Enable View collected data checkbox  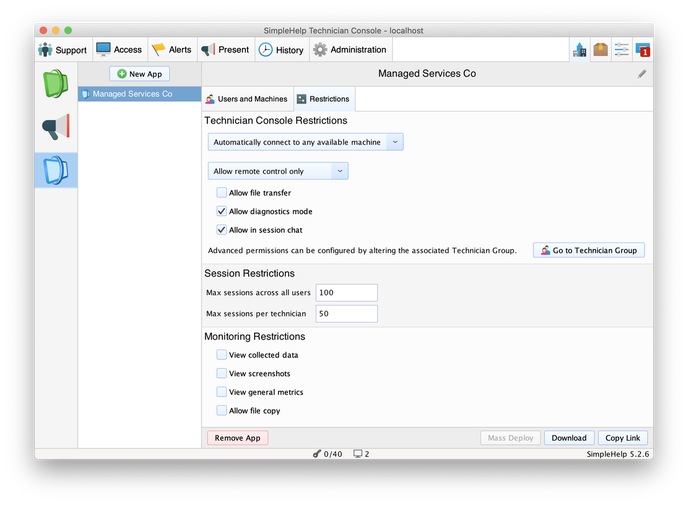tap(222, 355)
